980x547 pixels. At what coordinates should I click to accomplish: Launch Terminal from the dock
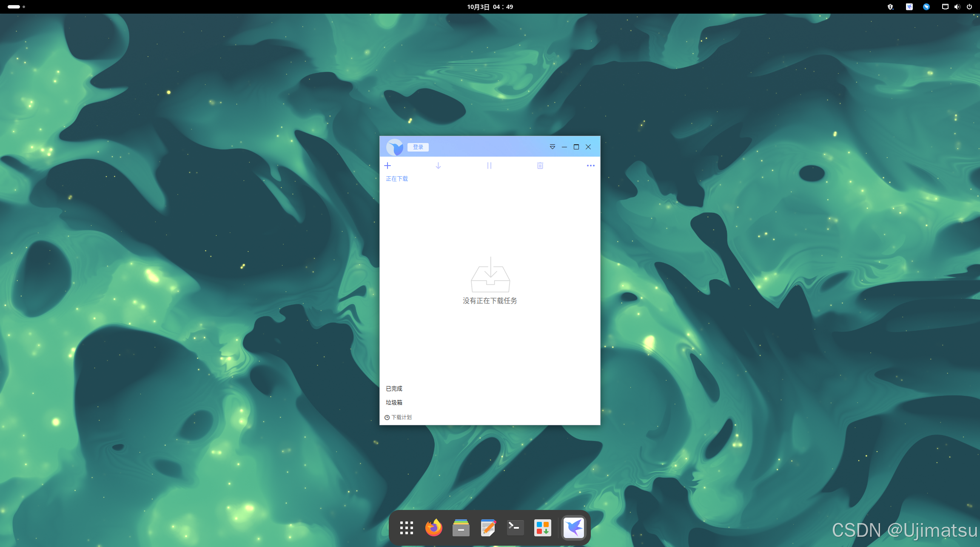515,528
